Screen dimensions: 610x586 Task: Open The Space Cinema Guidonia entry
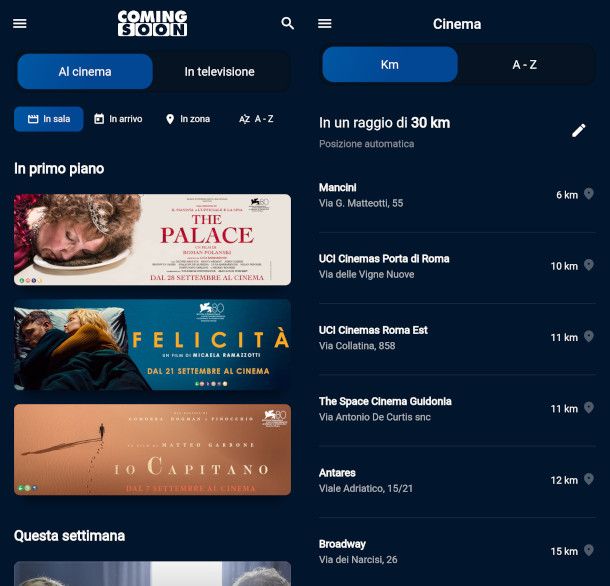(457, 409)
